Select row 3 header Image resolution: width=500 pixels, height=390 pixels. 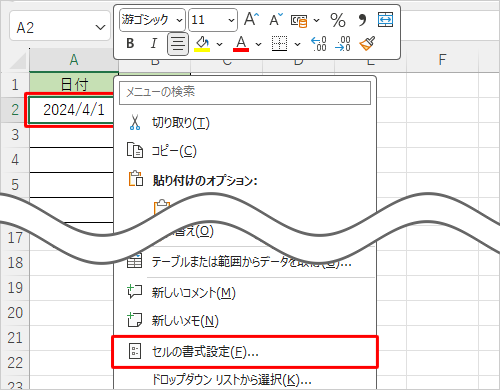pyautogui.click(x=15, y=135)
